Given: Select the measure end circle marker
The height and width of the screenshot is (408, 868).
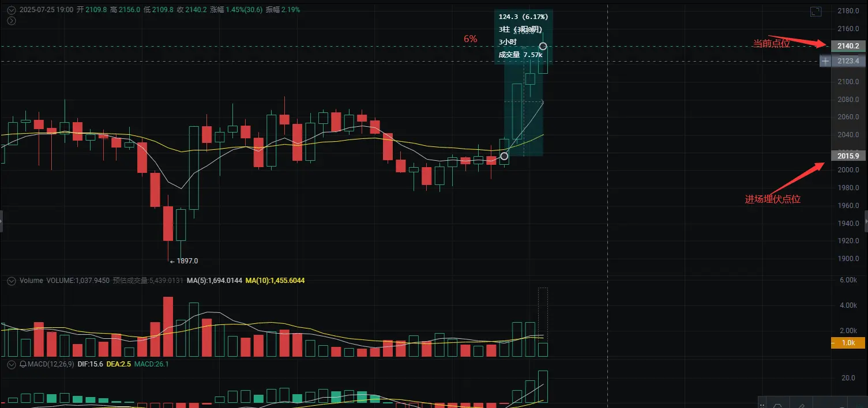Looking at the screenshot, I should click(x=543, y=46).
